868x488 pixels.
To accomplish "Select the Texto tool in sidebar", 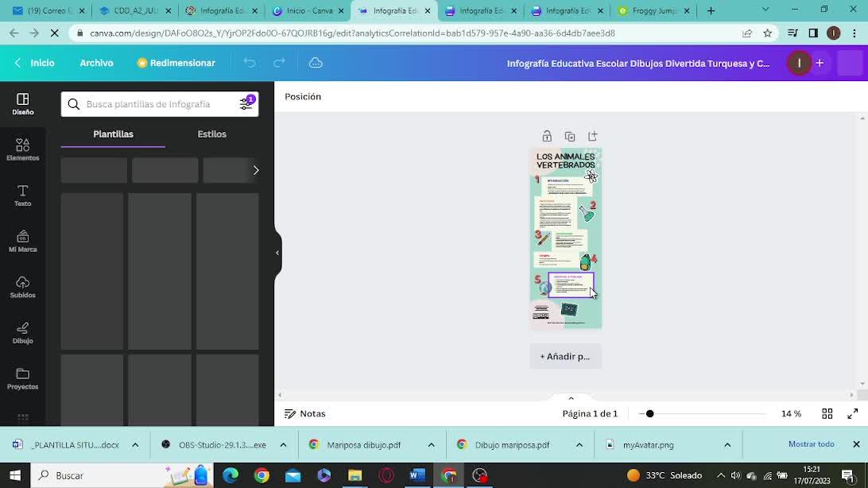I will point(23,196).
